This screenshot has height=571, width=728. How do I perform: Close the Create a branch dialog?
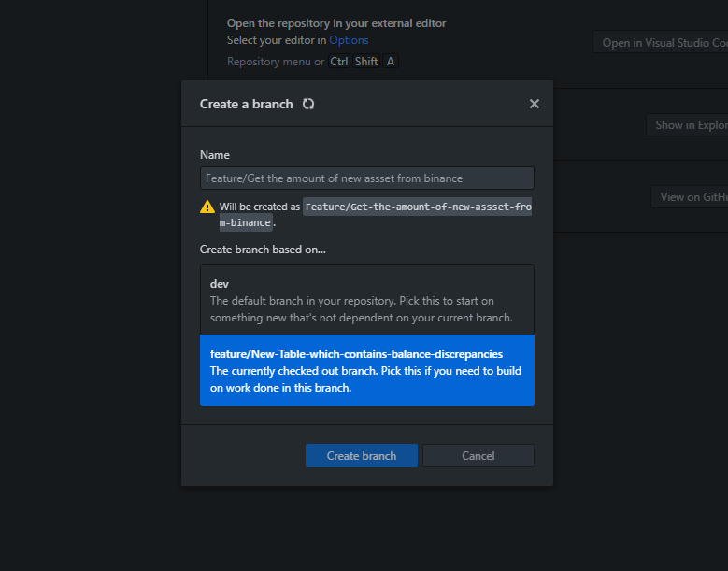534,104
